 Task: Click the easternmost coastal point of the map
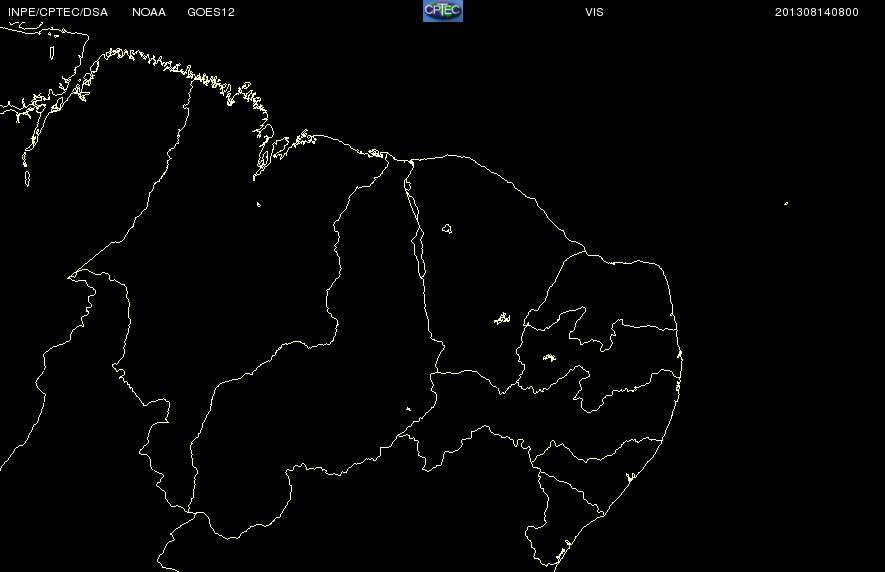pyautogui.click(x=680, y=355)
